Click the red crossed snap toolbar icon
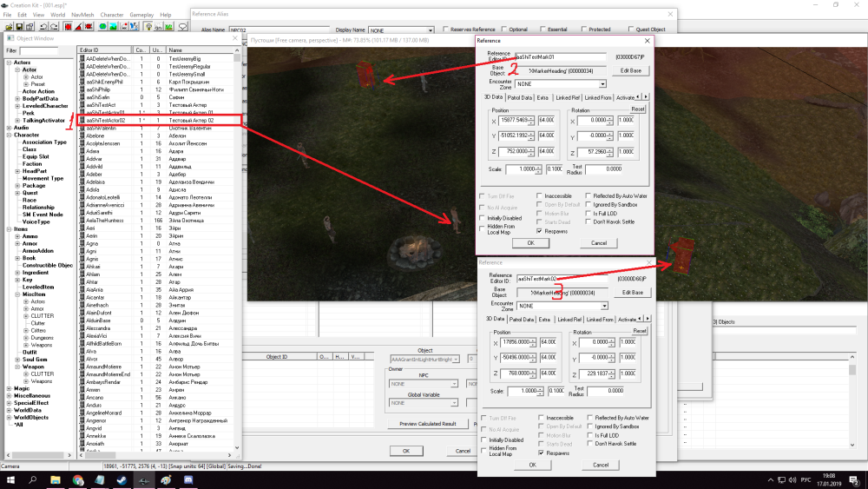Image resolution: width=868 pixels, height=489 pixels. pyautogui.click(x=89, y=27)
